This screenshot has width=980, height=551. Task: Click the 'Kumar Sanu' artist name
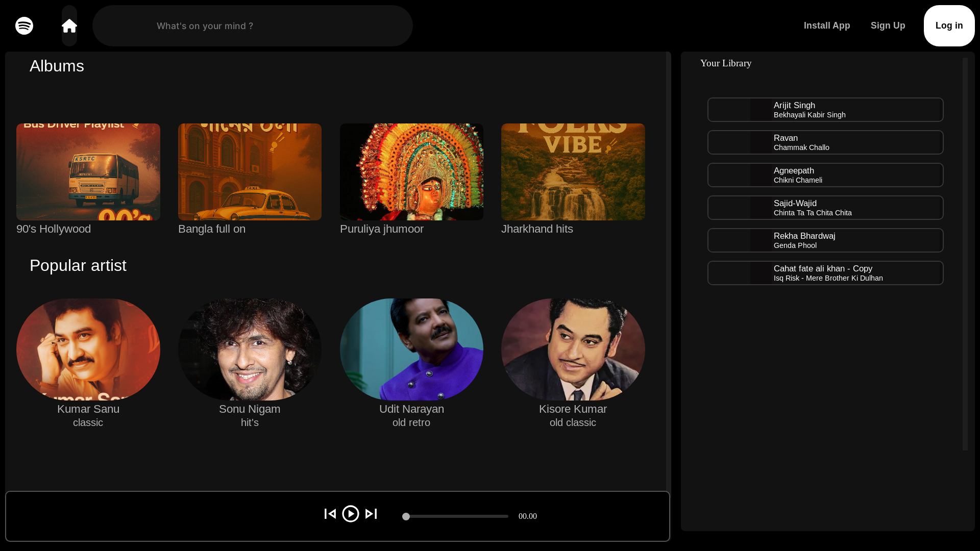pos(88,409)
